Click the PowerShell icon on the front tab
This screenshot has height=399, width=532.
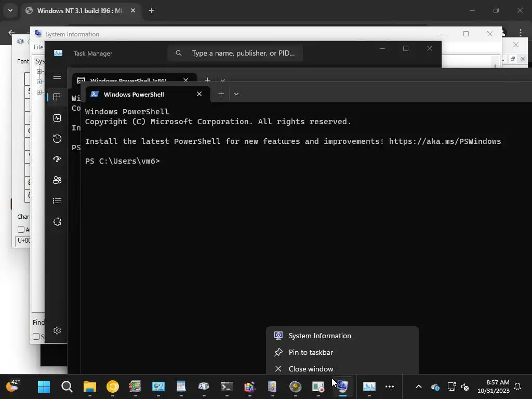95,95
